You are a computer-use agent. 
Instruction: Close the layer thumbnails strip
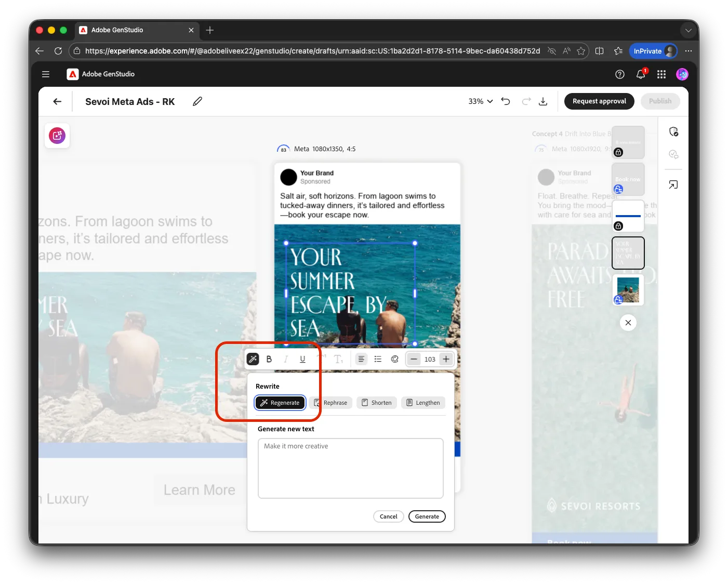pos(628,323)
